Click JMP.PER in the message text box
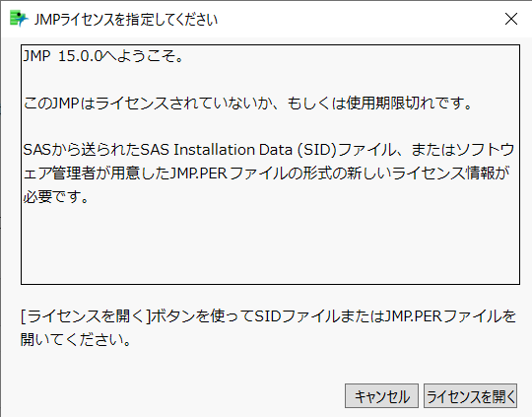Image resolution: width=532 pixels, height=417 pixels. coord(198,174)
